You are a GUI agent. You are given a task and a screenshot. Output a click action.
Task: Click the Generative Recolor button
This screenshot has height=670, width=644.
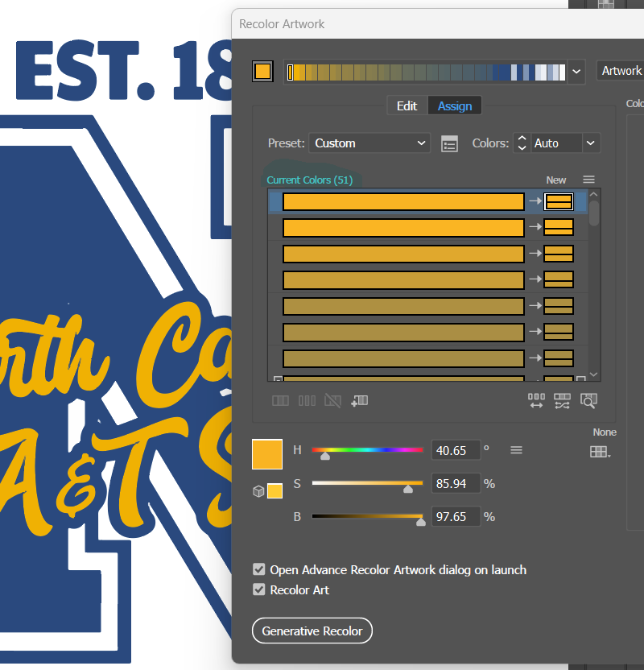[x=312, y=631]
